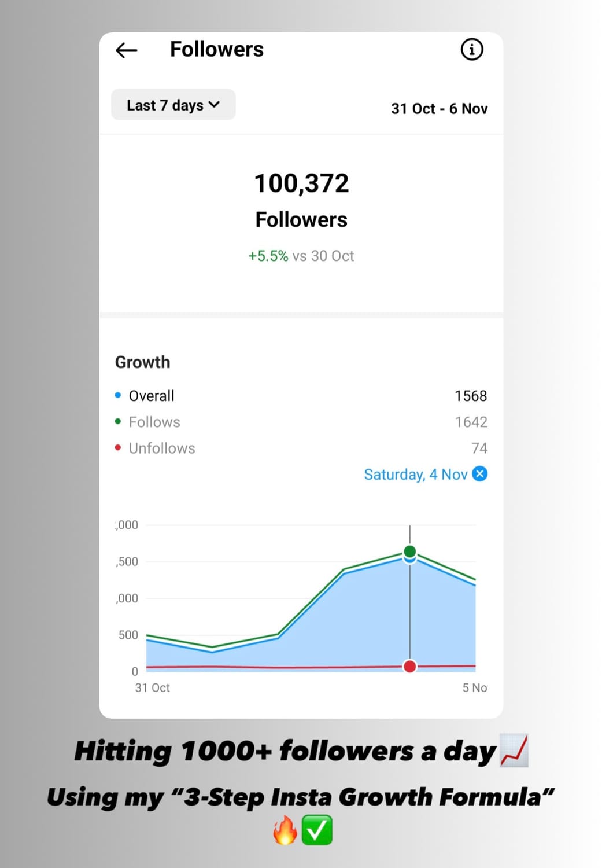This screenshot has width=602, height=868.
Task: Click the blue Overall point on the chart
Action: (410, 559)
